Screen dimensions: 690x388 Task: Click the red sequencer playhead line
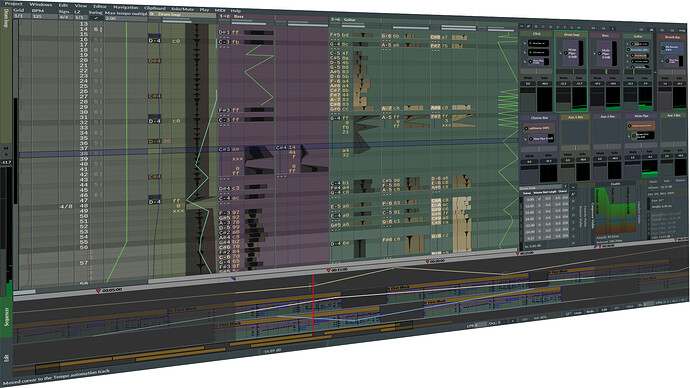pyautogui.click(x=313, y=304)
